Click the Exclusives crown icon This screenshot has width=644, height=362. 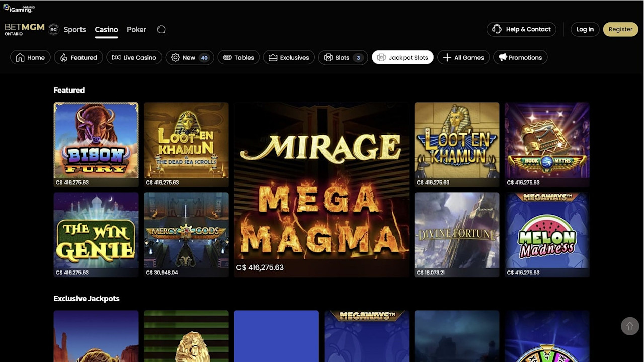[x=273, y=58]
